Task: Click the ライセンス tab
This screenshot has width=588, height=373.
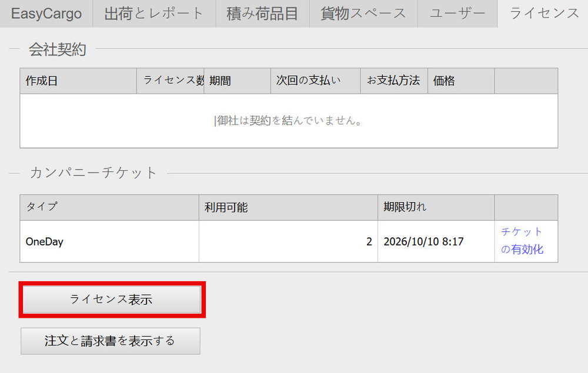Action: [544, 14]
